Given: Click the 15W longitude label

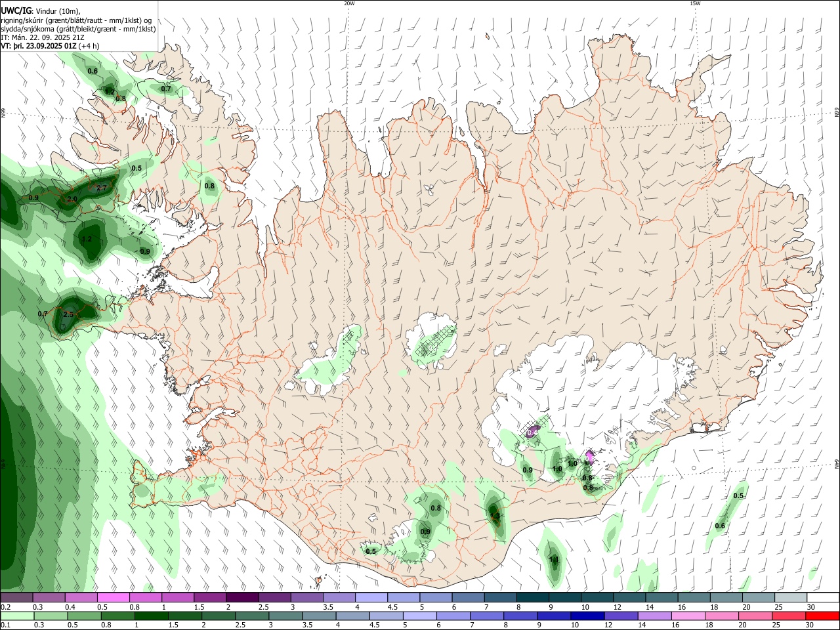Looking at the screenshot, I should (x=694, y=3).
